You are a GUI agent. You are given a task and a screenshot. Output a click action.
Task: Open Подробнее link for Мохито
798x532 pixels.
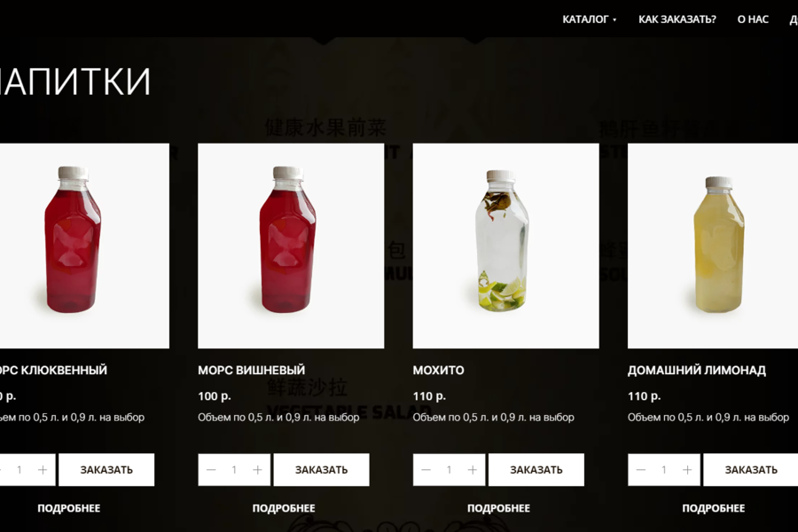[498, 508]
